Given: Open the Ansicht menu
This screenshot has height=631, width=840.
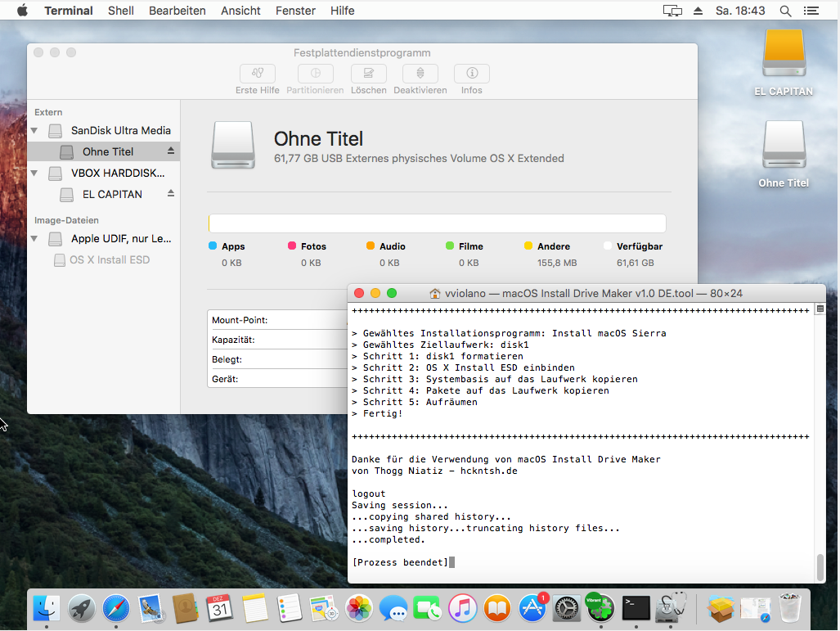Looking at the screenshot, I should point(240,10).
